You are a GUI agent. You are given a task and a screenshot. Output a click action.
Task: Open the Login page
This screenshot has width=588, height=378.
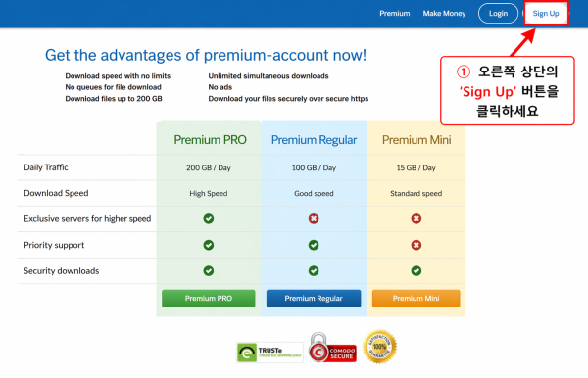(x=498, y=14)
